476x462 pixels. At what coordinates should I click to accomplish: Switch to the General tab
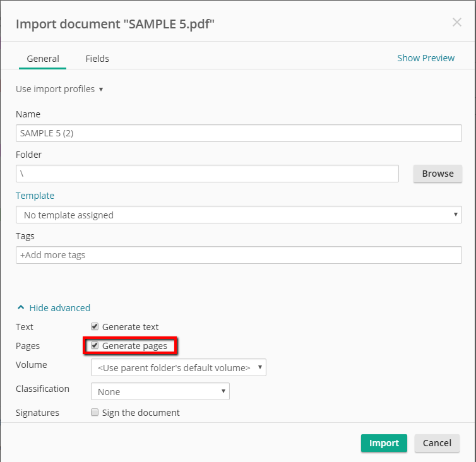pyautogui.click(x=43, y=59)
